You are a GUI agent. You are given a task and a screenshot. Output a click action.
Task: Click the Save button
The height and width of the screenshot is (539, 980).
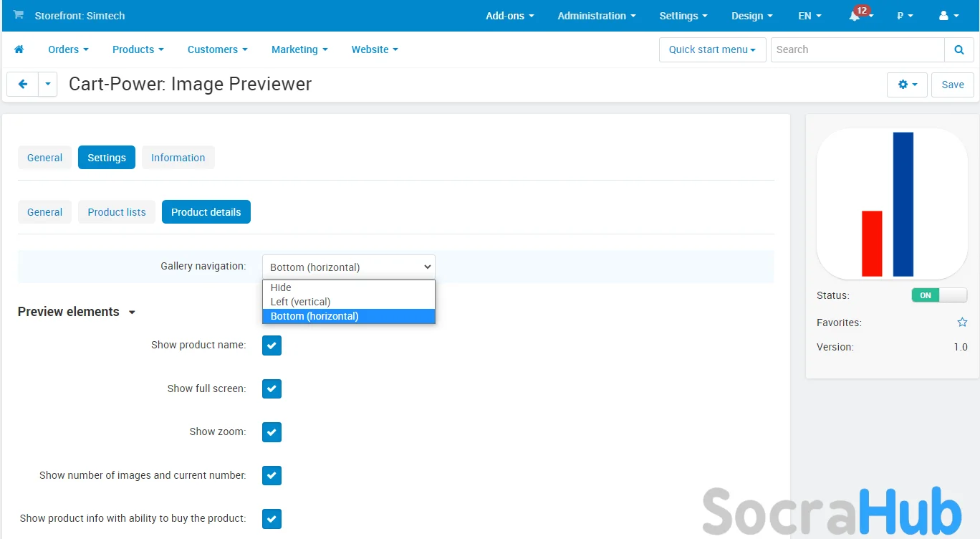coord(952,85)
